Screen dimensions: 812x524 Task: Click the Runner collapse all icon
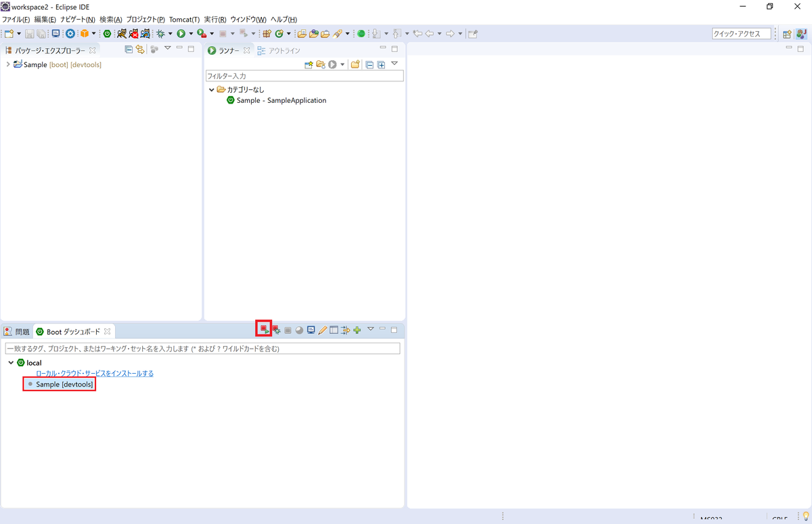tap(369, 64)
